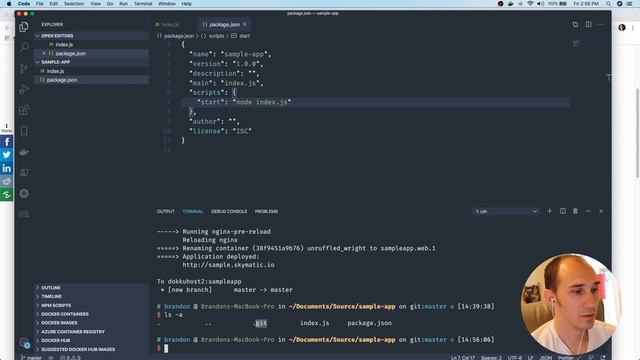Screen dimensions: 640x360
Task: Expand the Azure Container Registry section
Action: [x=91, y=332]
